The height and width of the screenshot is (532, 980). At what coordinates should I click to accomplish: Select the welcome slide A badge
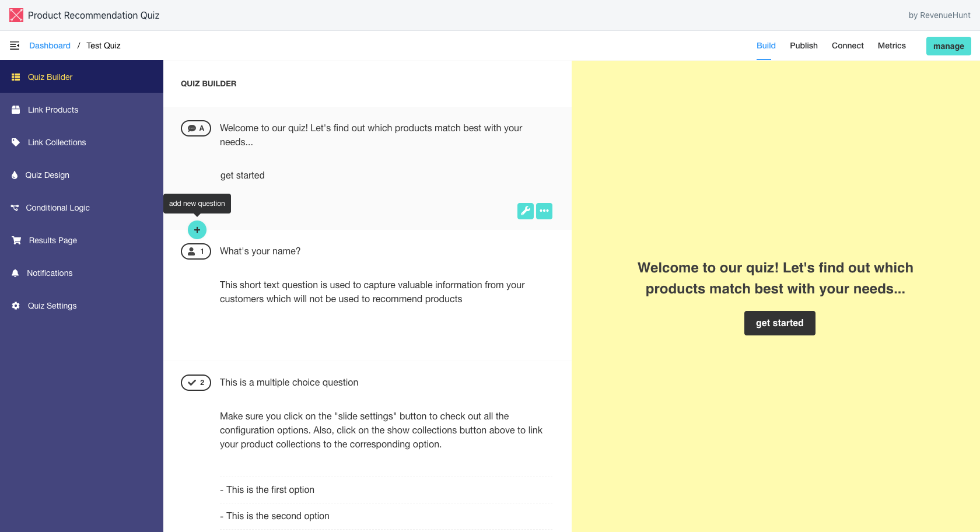196,128
